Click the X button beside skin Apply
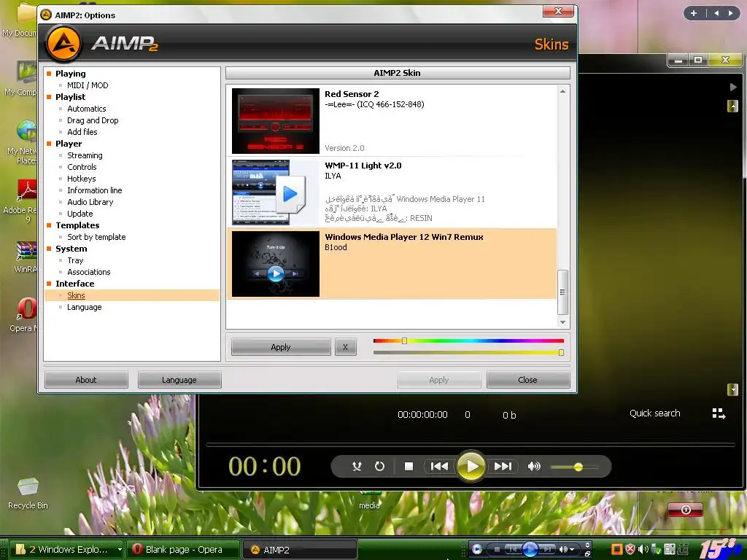Image resolution: width=747 pixels, height=560 pixels. [345, 347]
